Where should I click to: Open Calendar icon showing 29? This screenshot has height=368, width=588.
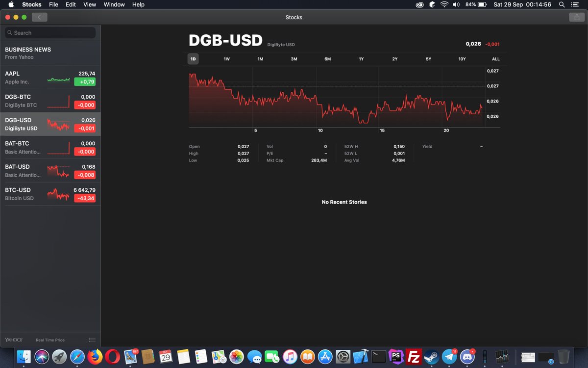[166, 357]
